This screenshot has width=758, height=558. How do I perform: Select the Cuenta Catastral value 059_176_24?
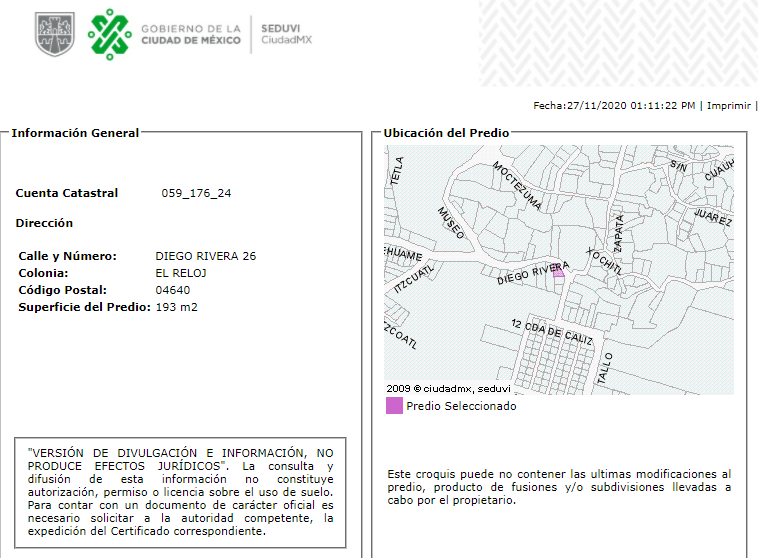[196, 193]
